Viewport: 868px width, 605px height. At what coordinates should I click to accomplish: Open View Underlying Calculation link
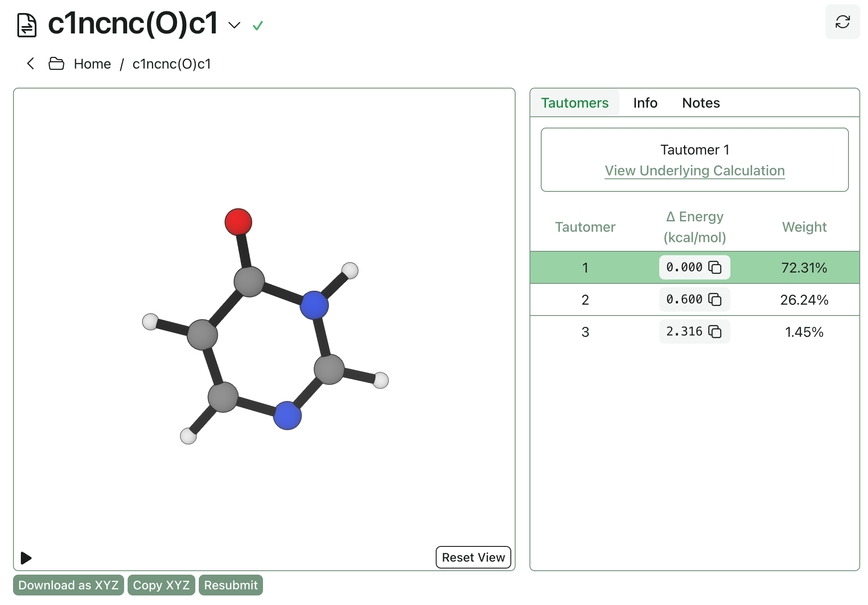click(694, 171)
